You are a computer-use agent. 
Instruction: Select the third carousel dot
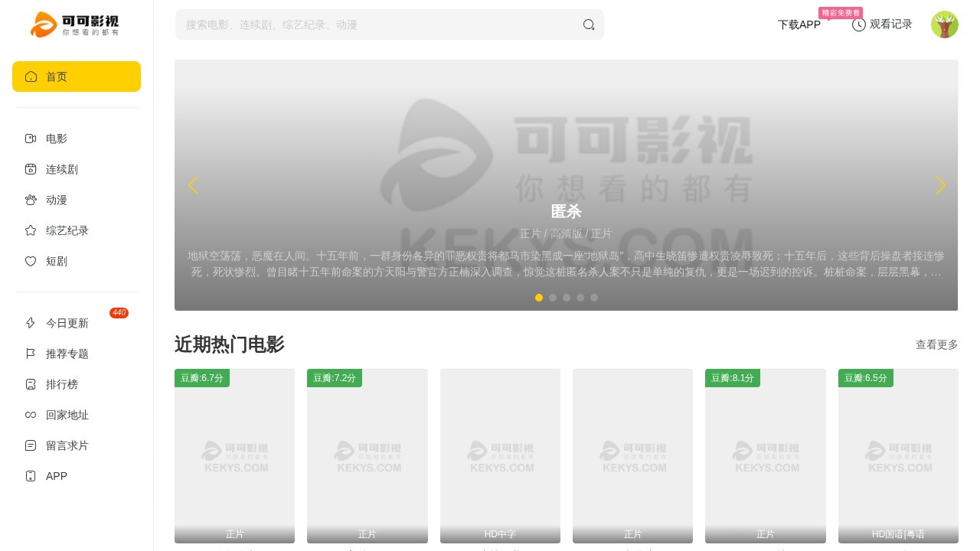567,298
